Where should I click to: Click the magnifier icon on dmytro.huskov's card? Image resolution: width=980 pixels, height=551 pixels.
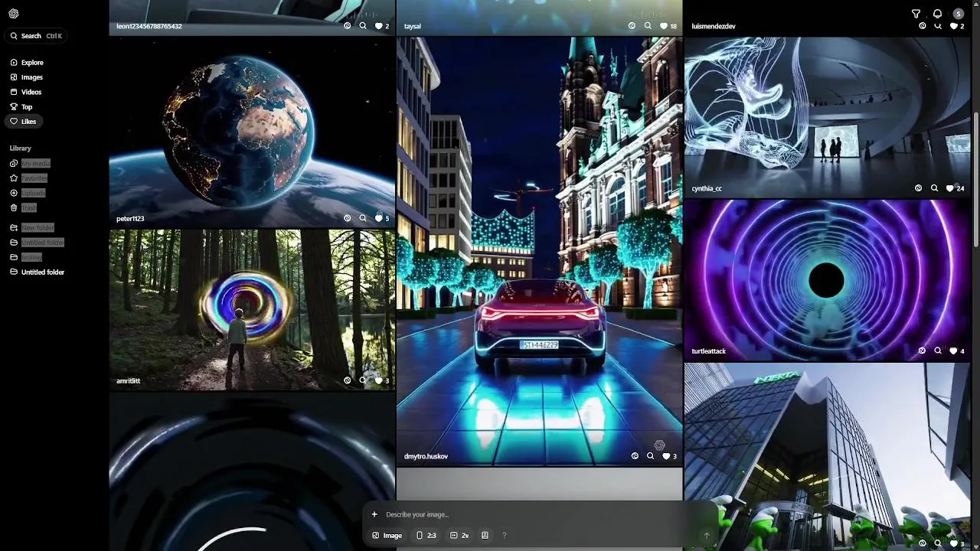pyautogui.click(x=650, y=456)
